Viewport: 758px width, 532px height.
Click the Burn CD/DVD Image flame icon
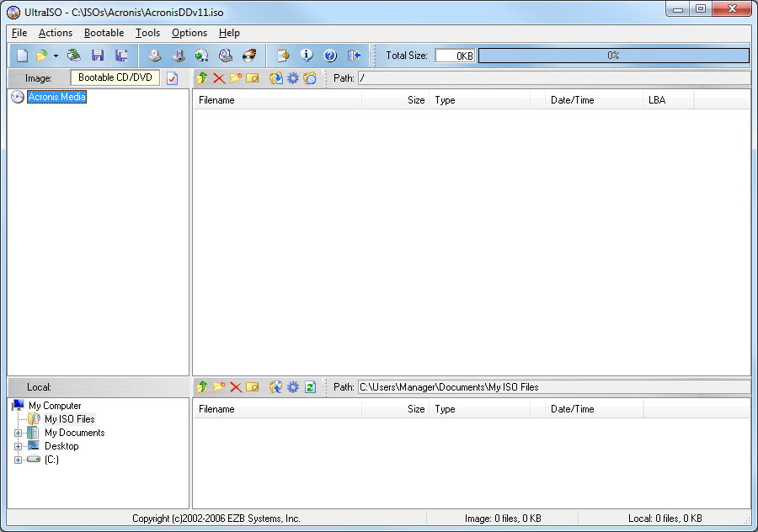click(x=249, y=56)
